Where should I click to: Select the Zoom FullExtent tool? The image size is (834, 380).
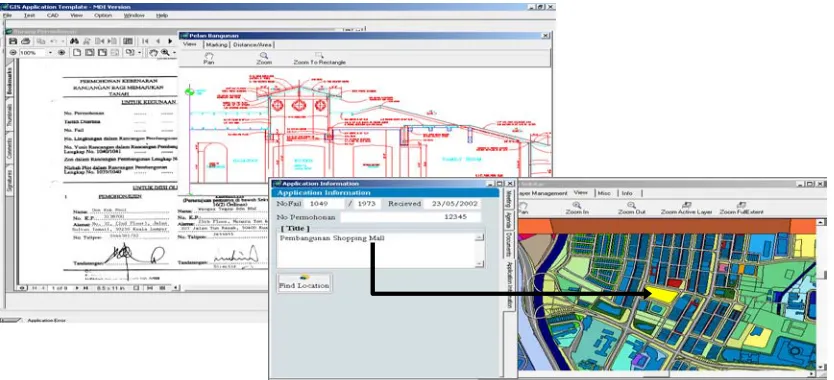[741, 208]
